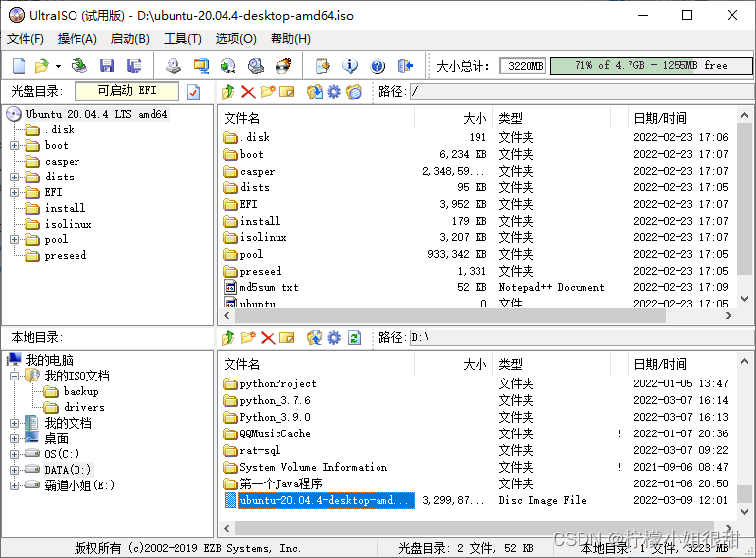Click the disc list scroll down arrow

pyautogui.click(x=744, y=299)
